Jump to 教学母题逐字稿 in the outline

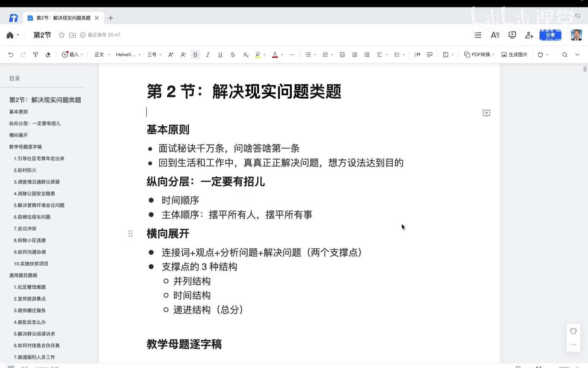pyautogui.click(x=25, y=147)
